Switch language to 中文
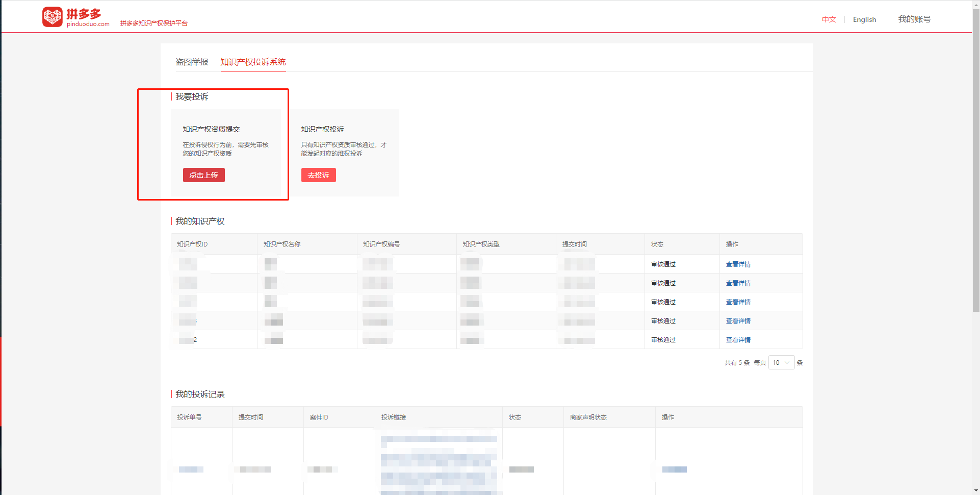This screenshot has height=495, width=980. point(829,19)
